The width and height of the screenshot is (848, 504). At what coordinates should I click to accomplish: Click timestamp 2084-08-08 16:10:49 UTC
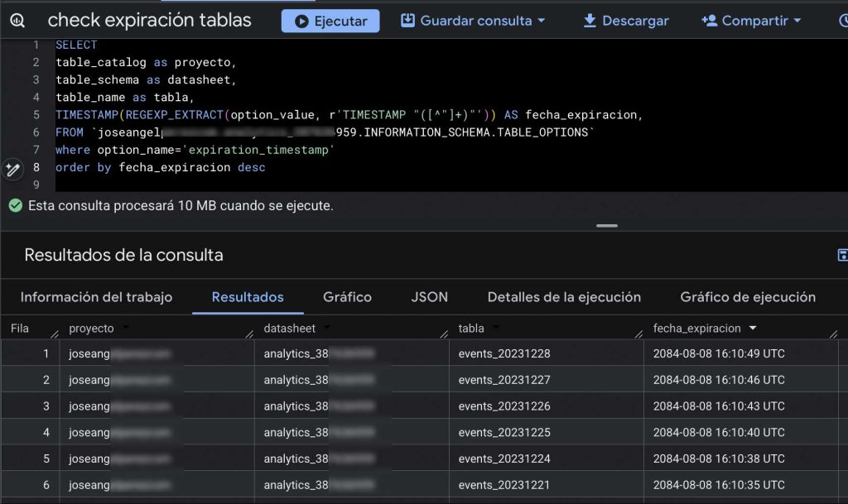pyautogui.click(x=719, y=354)
